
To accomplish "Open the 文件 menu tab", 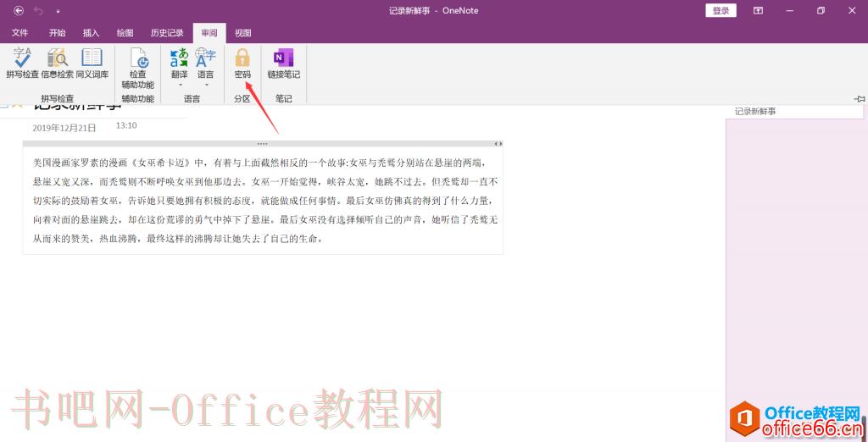I will tap(20, 33).
